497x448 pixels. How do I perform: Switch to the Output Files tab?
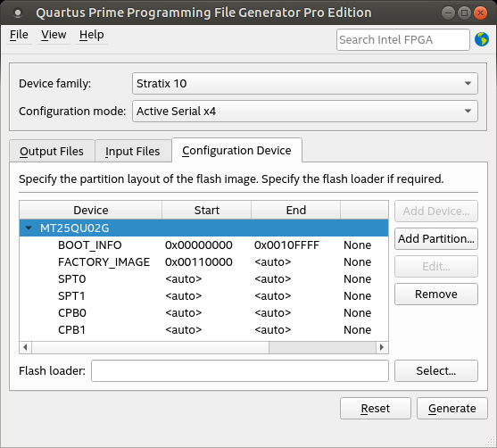tap(52, 151)
